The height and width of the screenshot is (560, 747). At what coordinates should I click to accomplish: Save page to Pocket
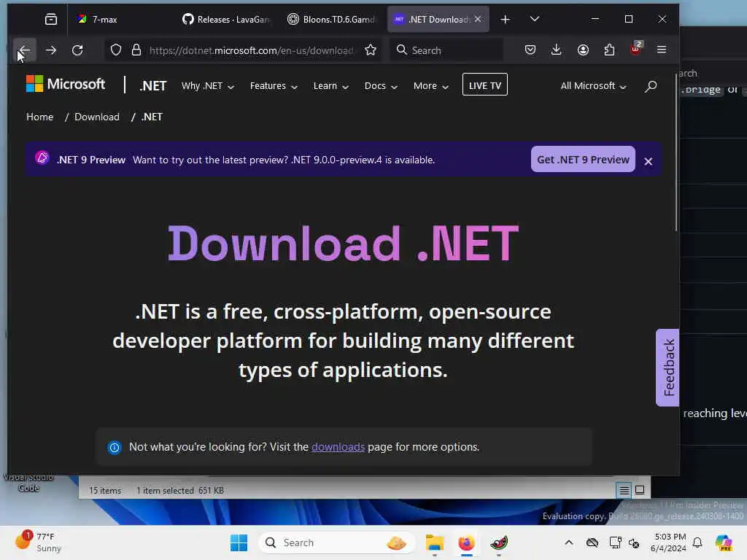[x=530, y=50]
